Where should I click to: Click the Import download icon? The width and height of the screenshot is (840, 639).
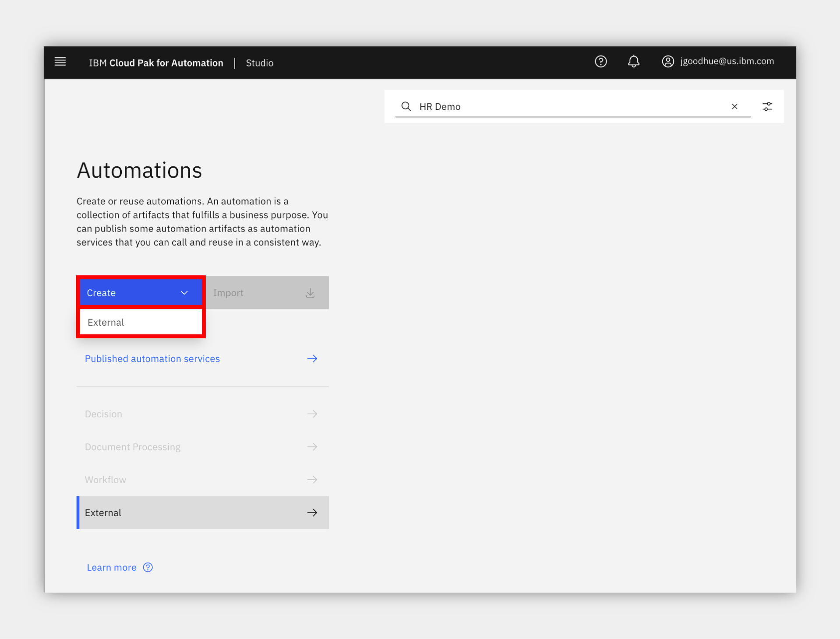click(310, 293)
